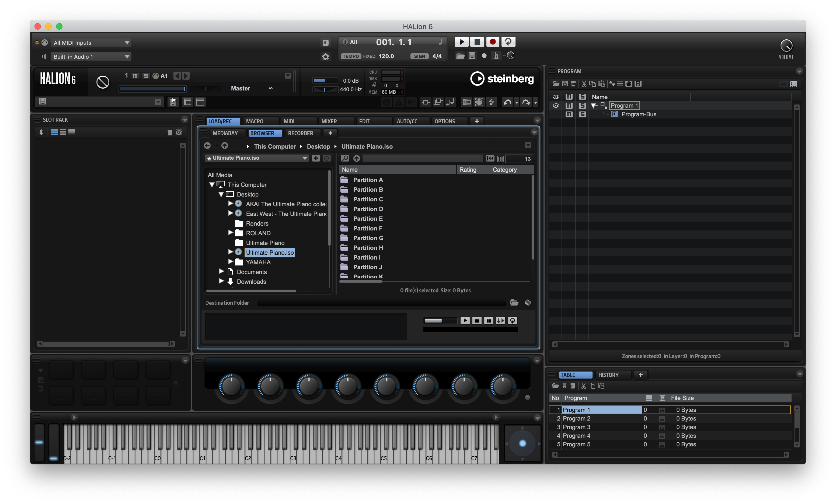836x504 pixels.
Task: Collapse Program 1 in program tree
Action: click(593, 106)
